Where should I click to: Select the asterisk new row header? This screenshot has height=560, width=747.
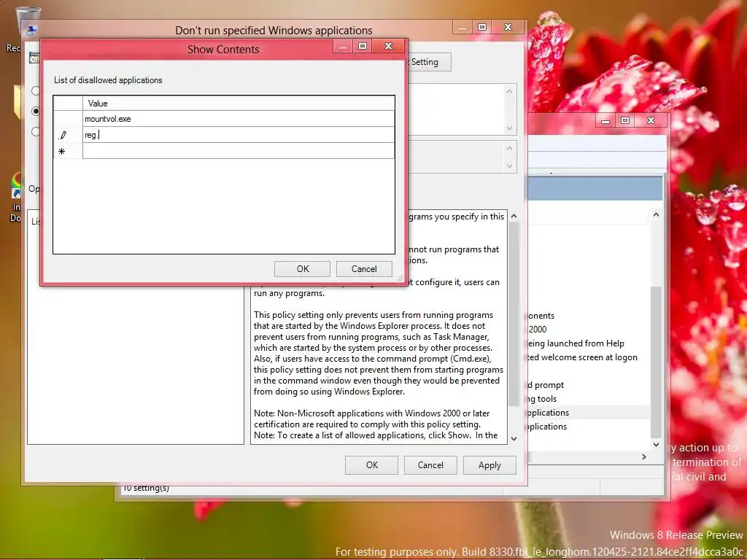pyautogui.click(x=68, y=151)
